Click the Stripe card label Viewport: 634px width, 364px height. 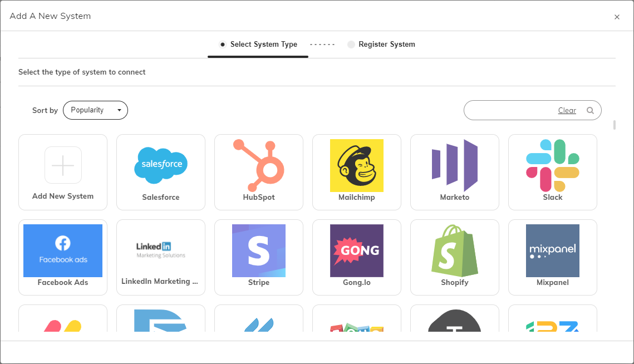pos(259,282)
